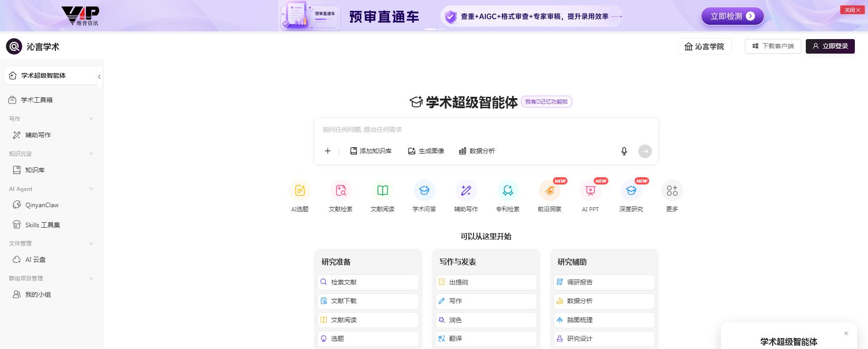The height and width of the screenshot is (349, 868).
Task: Click the 沁言学术 logo icon
Action: coord(14,46)
